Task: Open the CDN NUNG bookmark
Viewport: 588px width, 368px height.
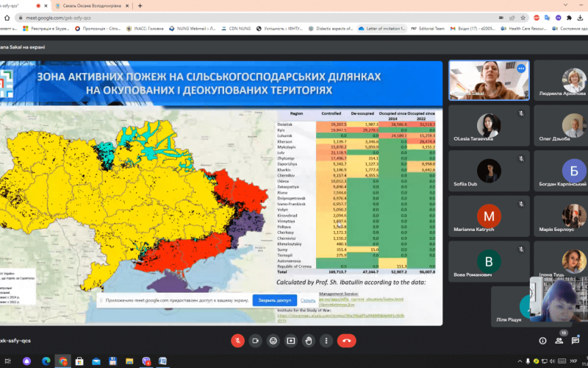Action: [235, 29]
